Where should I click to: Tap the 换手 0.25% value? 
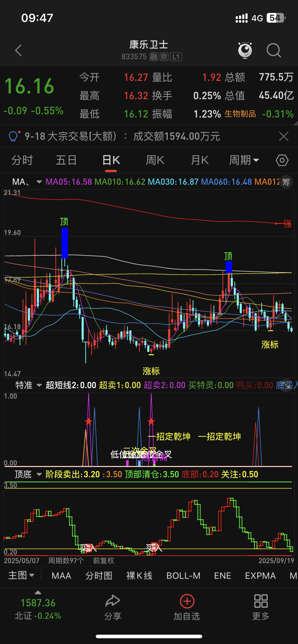(x=207, y=96)
